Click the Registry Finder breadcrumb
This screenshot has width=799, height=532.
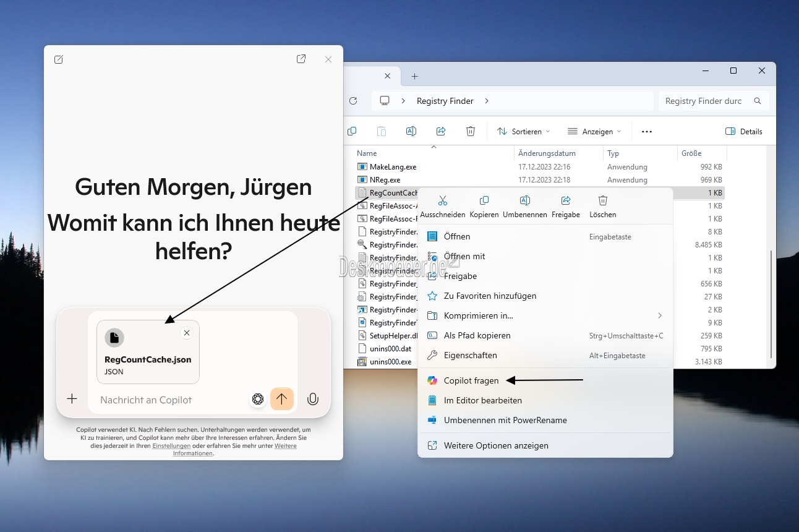click(445, 101)
